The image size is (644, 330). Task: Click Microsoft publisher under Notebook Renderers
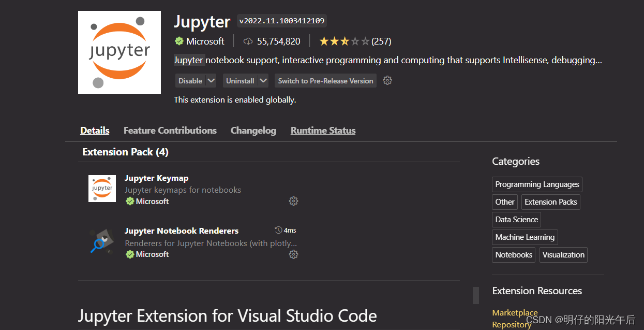pos(153,254)
